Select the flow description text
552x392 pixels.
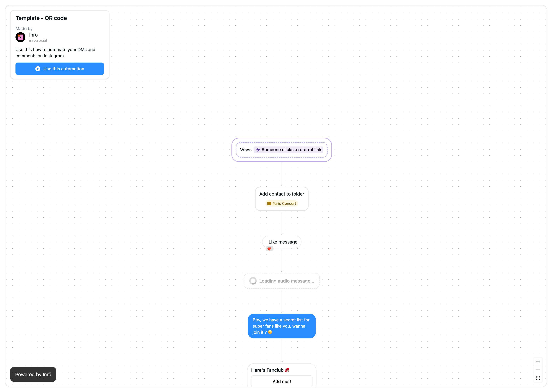pos(55,53)
